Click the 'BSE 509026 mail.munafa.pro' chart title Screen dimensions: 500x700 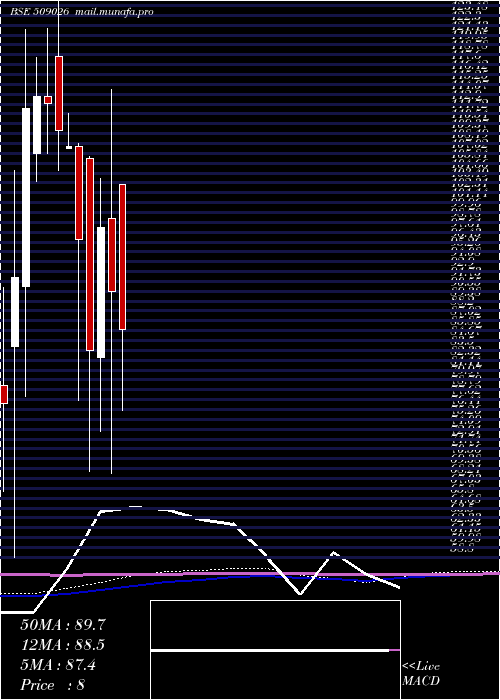coord(82,12)
